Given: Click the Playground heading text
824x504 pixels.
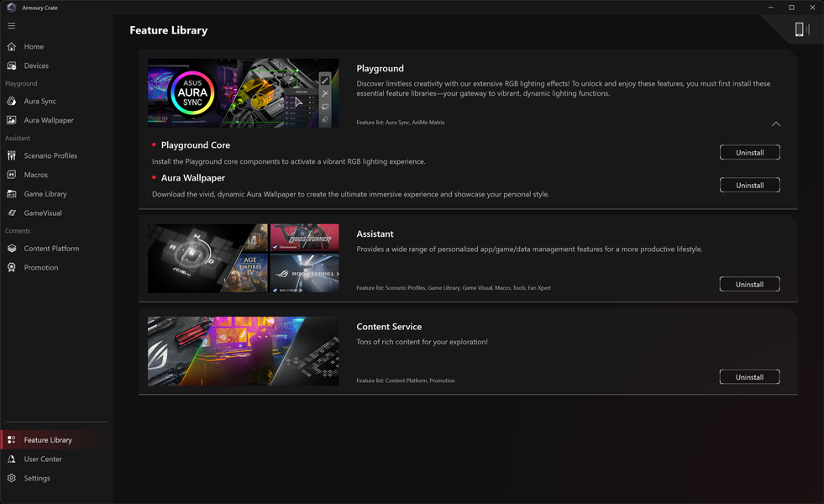Looking at the screenshot, I should (380, 68).
